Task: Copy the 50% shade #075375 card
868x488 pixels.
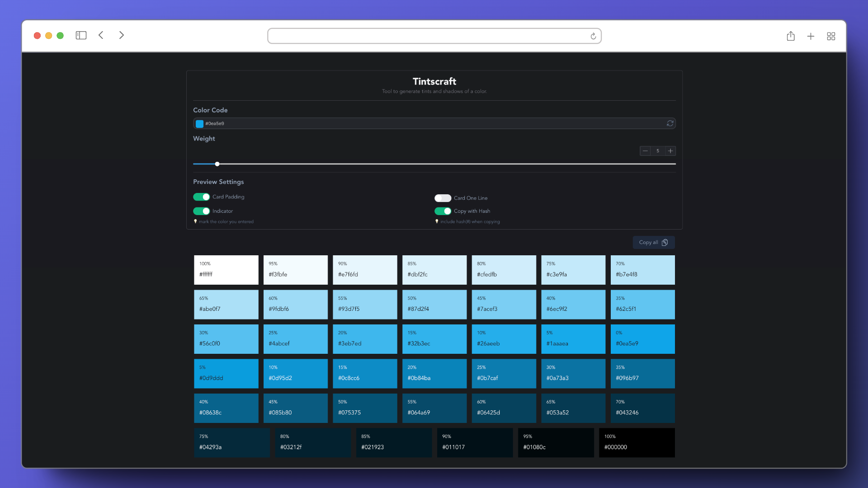Action: 365,408
